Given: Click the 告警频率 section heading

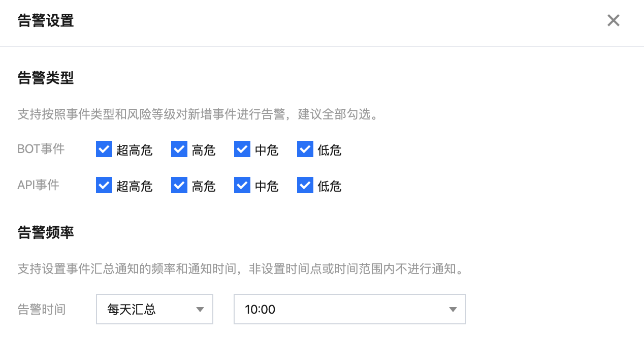Looking at the screenshot, I should (46, 232).
